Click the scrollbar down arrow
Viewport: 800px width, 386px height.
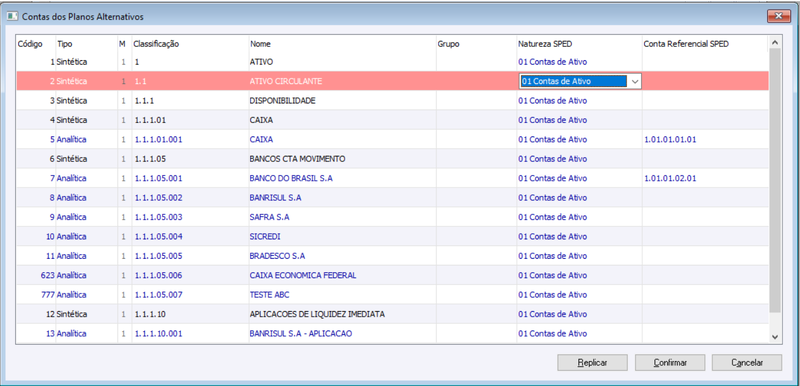[774, 337]
